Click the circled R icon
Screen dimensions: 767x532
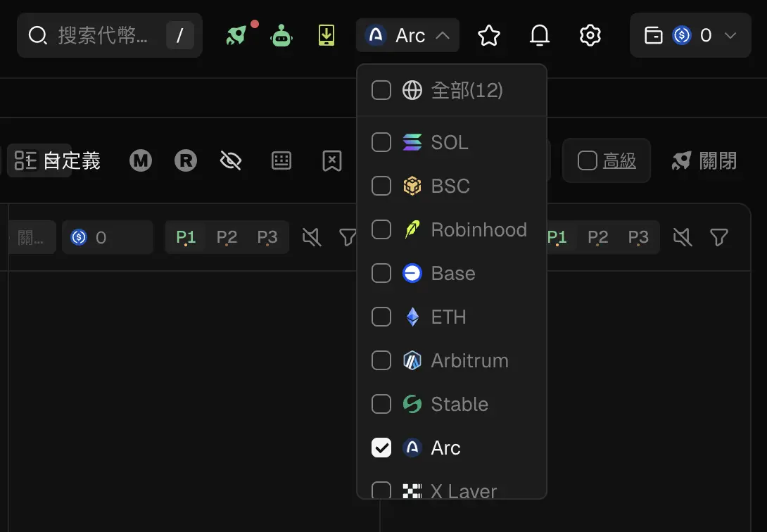point(185,160)
